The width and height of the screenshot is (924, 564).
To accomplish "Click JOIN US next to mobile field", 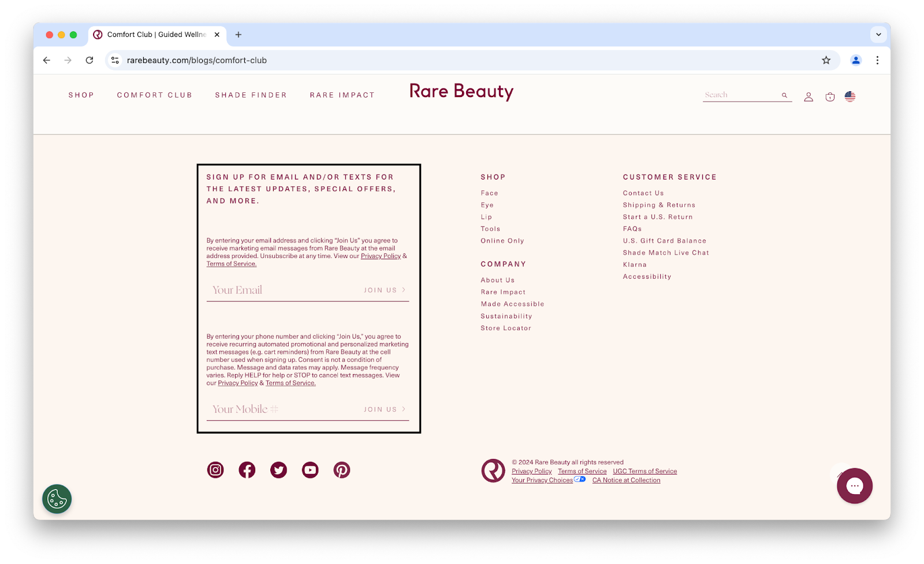I will point(385,409).
